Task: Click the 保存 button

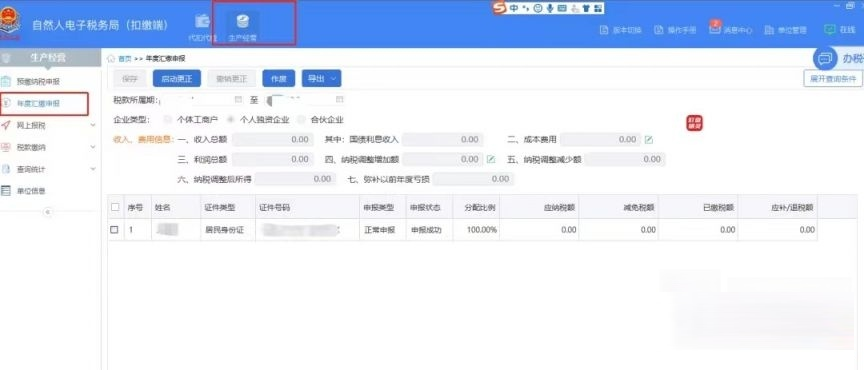Action: [130, 78]
